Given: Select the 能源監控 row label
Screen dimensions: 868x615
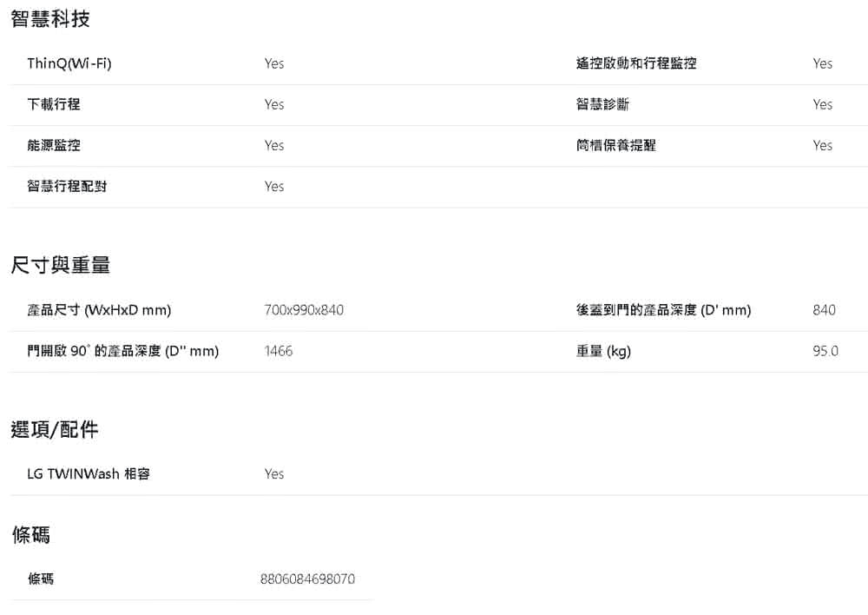Looking at the screenshot, I should tap(54, 145).
